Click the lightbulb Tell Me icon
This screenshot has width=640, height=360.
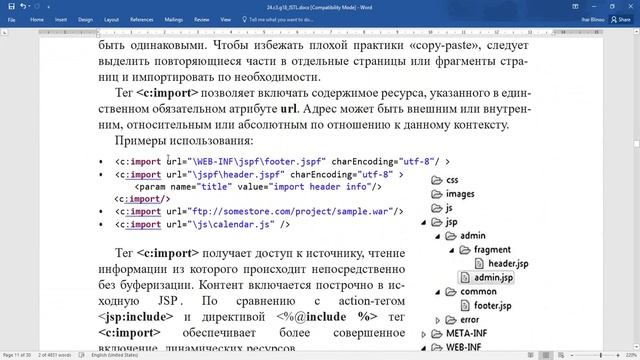pos(244,19)
